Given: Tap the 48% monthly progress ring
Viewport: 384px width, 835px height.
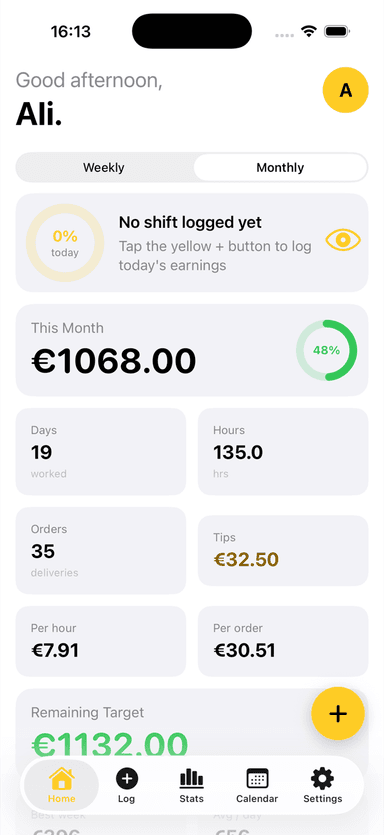Looking at the screenshot, I should tap(326, 350).
